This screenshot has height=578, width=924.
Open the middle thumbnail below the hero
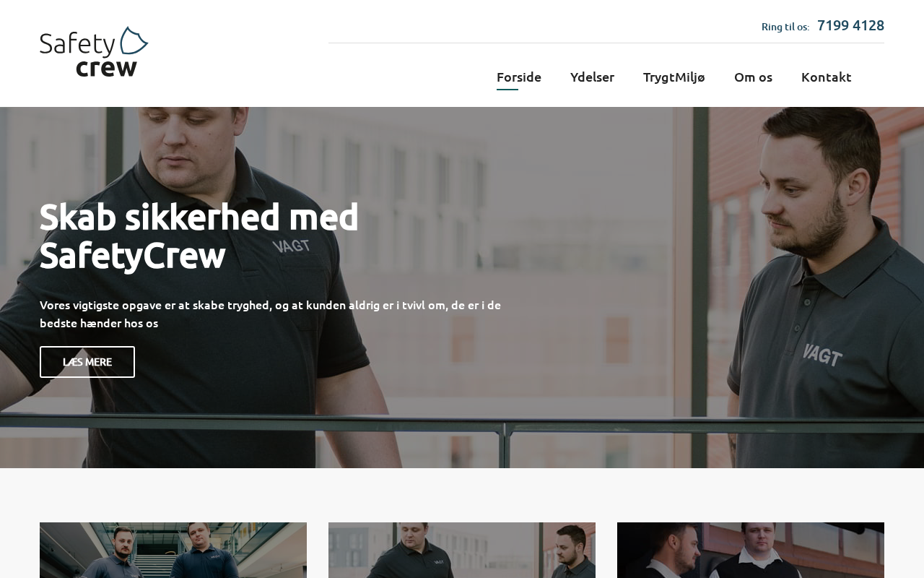point(462,550)
